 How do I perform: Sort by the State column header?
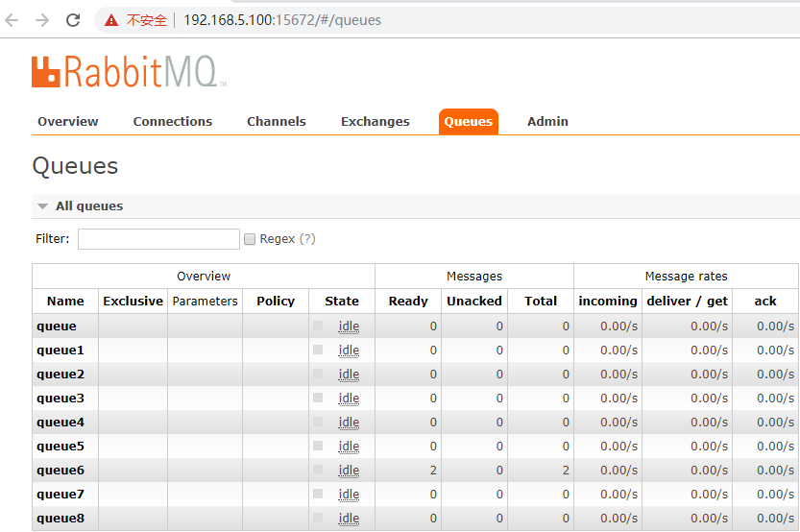coord(342,301)
